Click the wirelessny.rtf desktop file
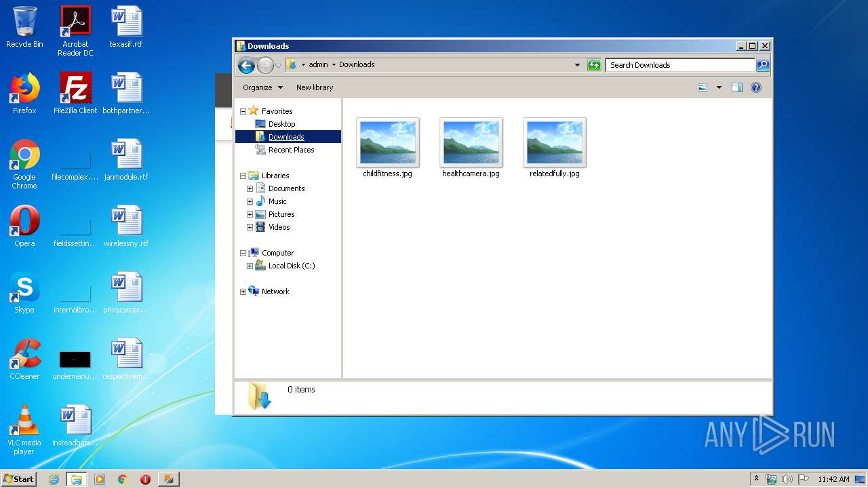Viewport: 868px width, 488px height. 126,226
